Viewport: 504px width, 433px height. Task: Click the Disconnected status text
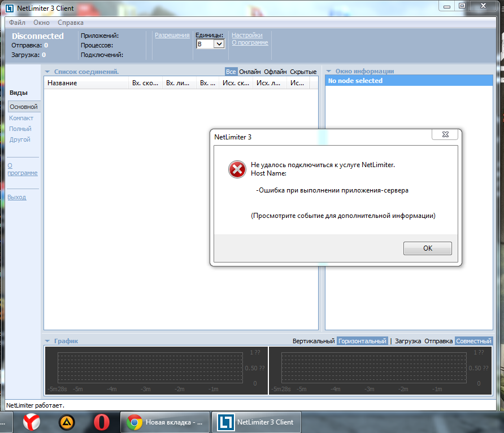coord(38,36)
